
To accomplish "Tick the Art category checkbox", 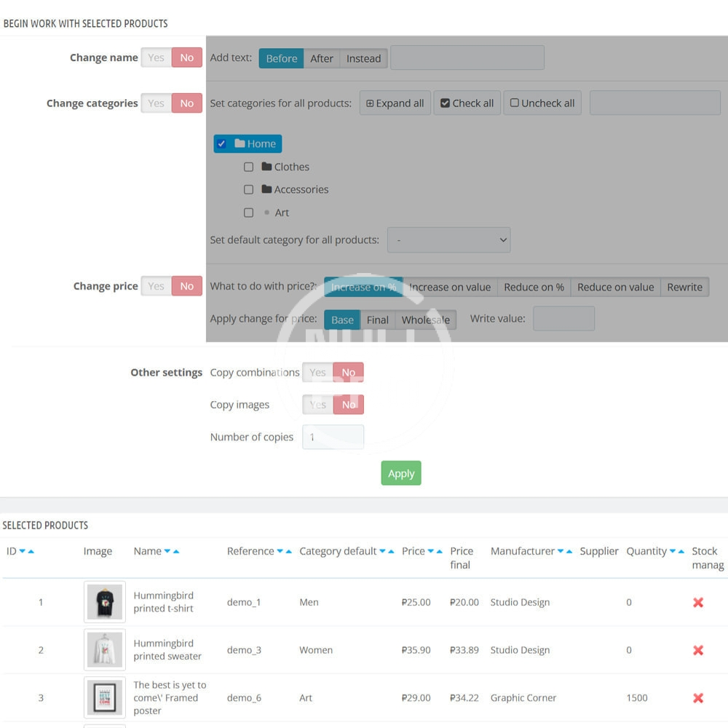I will point(249,213).
